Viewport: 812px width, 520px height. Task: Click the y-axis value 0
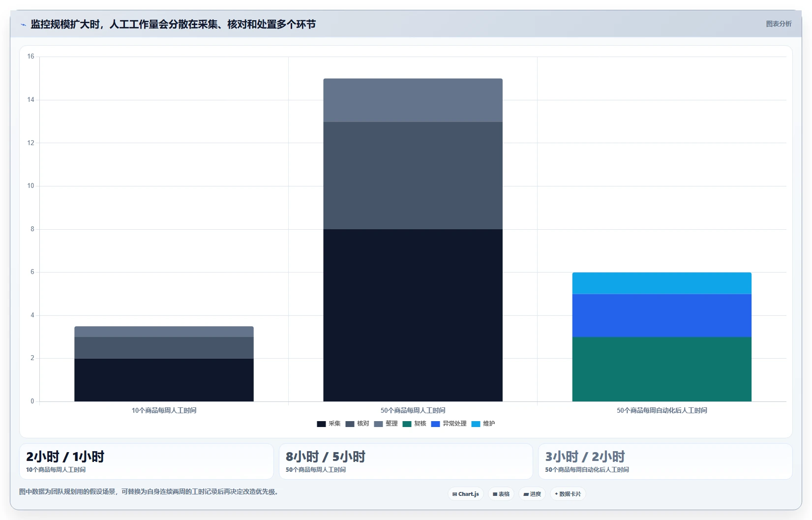click(32, 401)
